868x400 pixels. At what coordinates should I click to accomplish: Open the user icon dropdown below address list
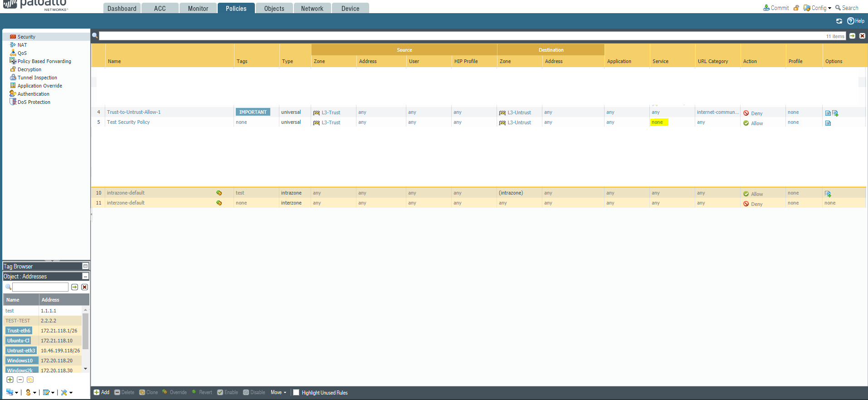pos(30,393)
